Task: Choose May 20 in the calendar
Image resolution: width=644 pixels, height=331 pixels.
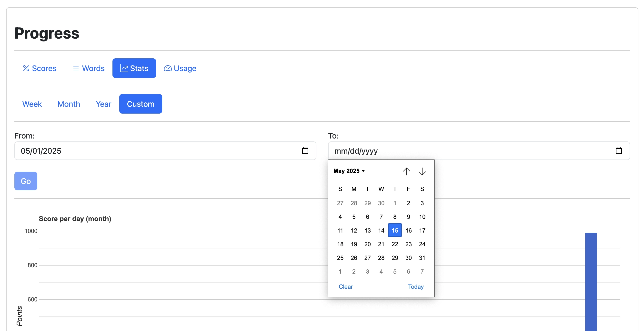Action: pos(368,244)
